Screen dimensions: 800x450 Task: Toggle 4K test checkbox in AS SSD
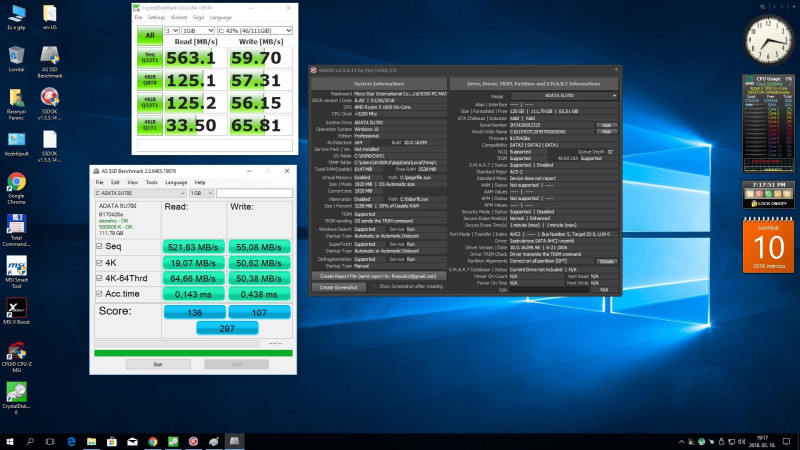(99, 263)
